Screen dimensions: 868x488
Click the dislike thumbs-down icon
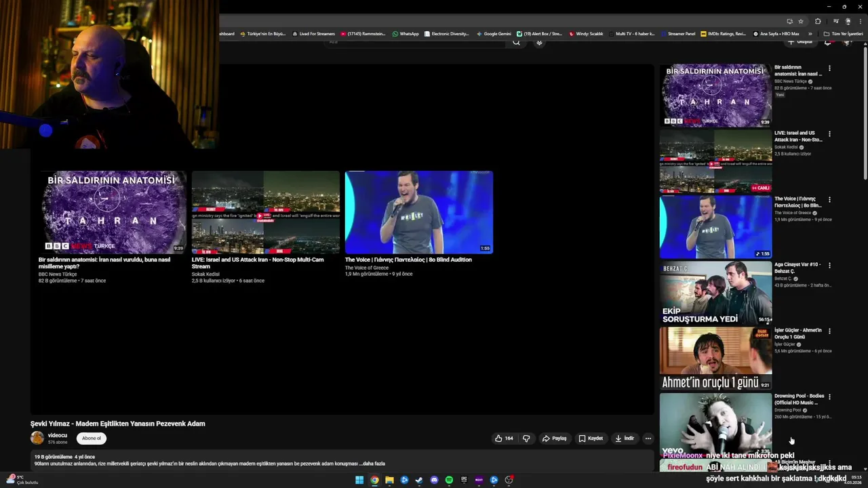point(526,439)
